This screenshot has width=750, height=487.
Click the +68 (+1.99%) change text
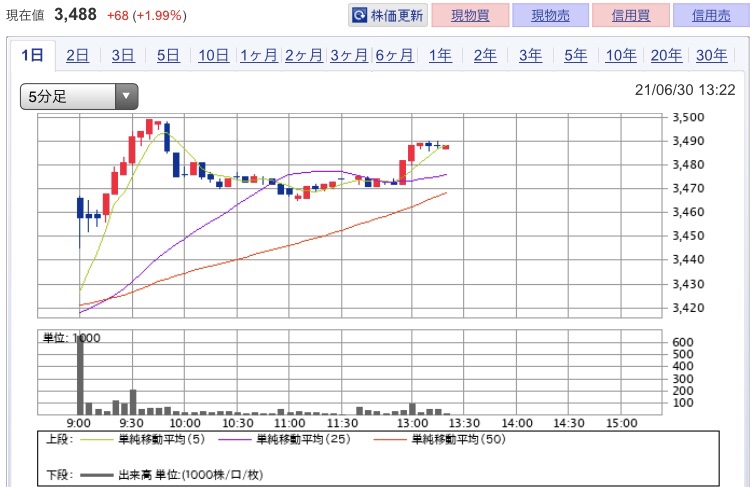tap(147, 16)
